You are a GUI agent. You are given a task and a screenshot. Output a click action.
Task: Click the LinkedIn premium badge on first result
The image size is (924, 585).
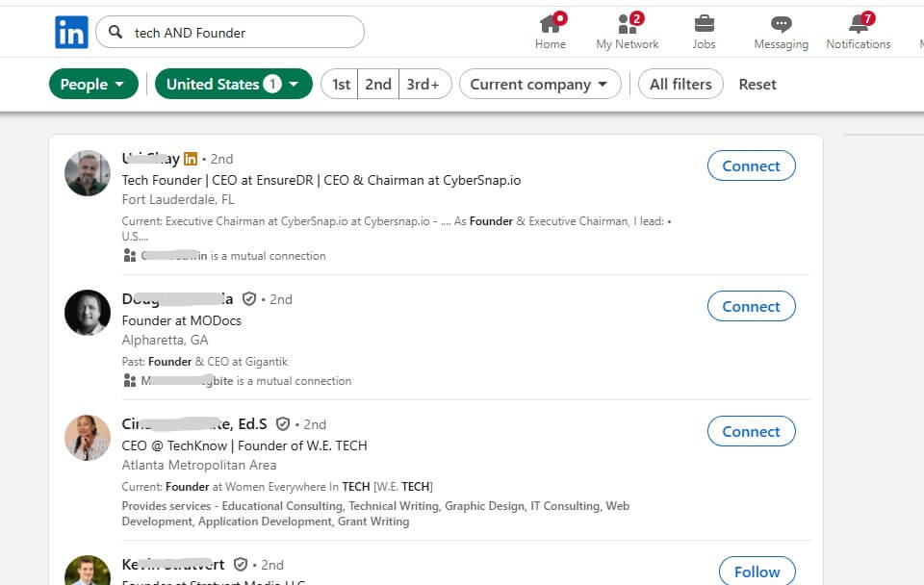[x=191, y=159]
